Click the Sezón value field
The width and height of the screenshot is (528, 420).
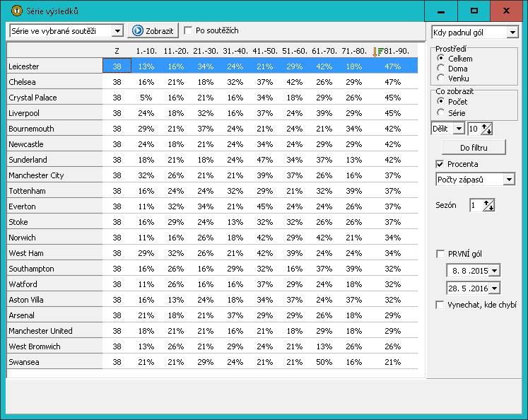pos(476,205)
